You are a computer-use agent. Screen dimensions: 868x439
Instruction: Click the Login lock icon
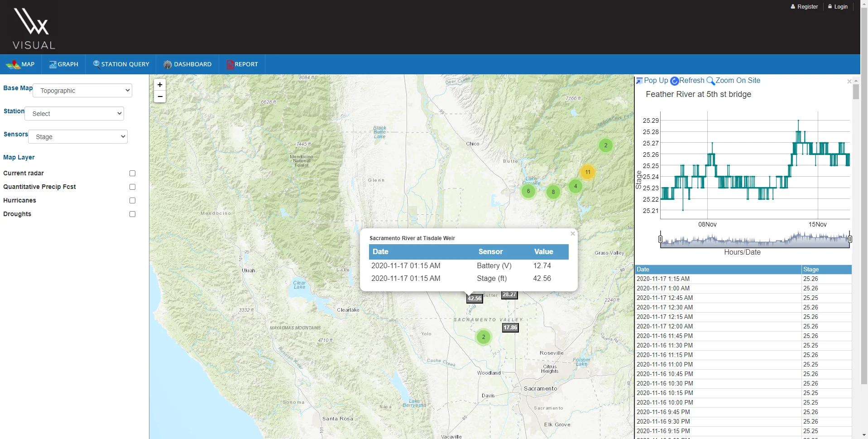(x=830, y=6)
